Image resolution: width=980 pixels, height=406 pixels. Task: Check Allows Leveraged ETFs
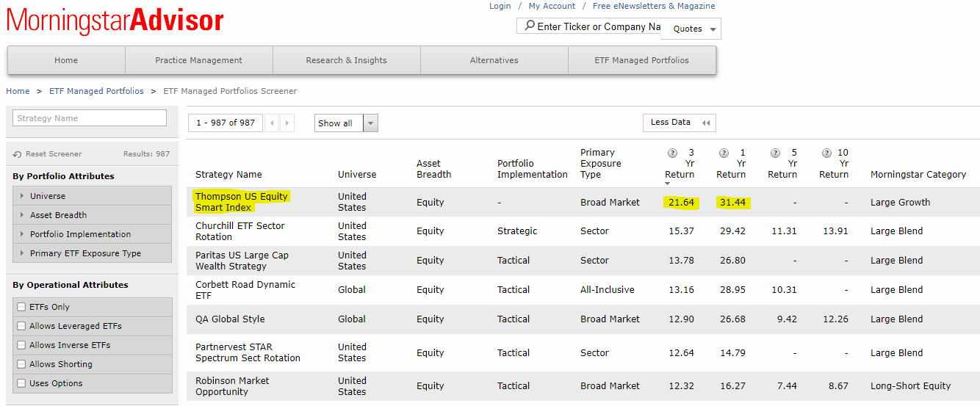click(x=21, y=326)
